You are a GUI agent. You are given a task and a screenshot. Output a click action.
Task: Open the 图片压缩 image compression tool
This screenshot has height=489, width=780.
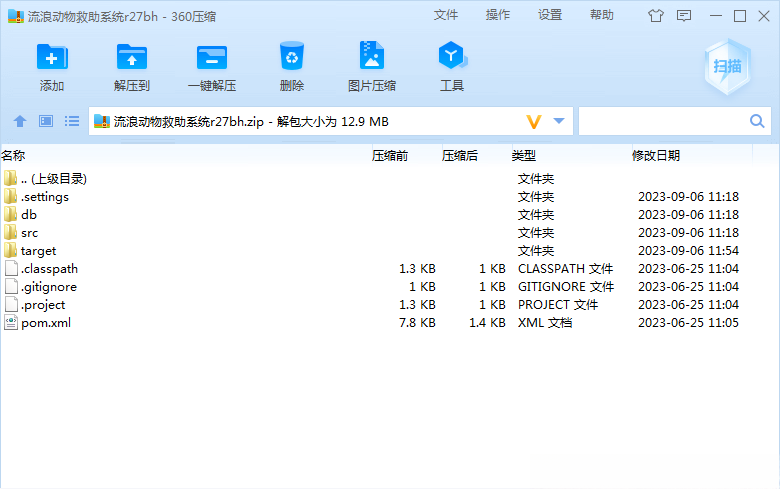(x=372, y=55)
